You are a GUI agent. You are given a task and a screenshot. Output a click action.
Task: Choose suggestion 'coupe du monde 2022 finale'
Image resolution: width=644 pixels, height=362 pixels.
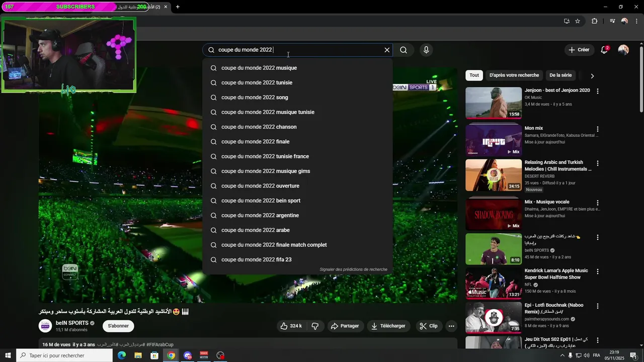297,142
